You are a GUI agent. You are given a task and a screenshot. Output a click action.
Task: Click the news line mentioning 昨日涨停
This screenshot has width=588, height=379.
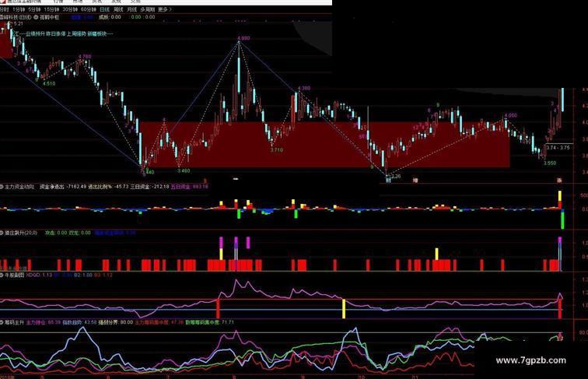63,33
